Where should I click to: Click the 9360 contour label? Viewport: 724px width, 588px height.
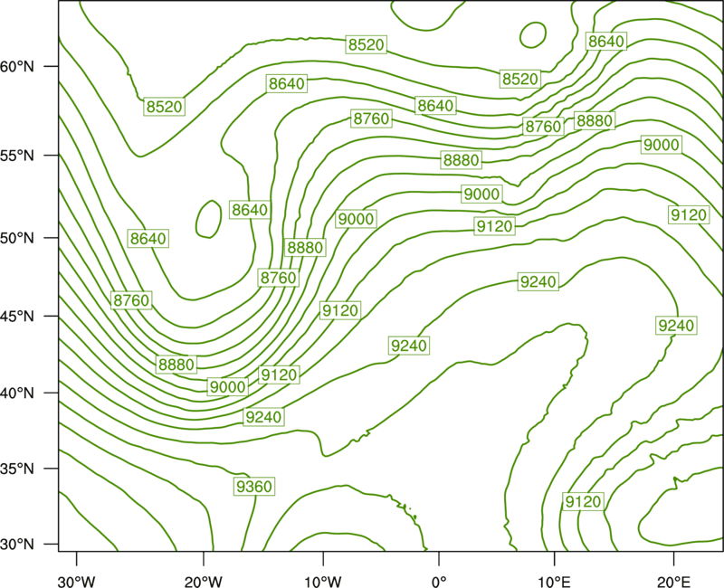point(254,487)
